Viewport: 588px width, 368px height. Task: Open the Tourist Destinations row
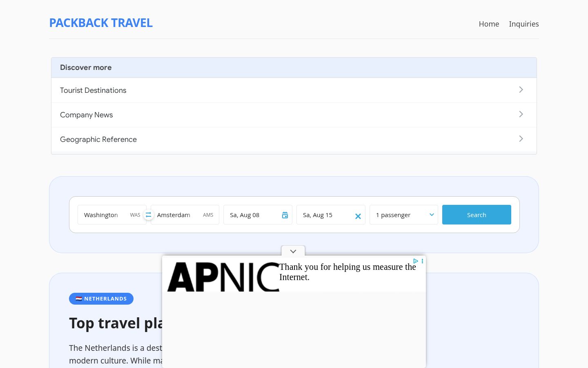pos(294,90)
